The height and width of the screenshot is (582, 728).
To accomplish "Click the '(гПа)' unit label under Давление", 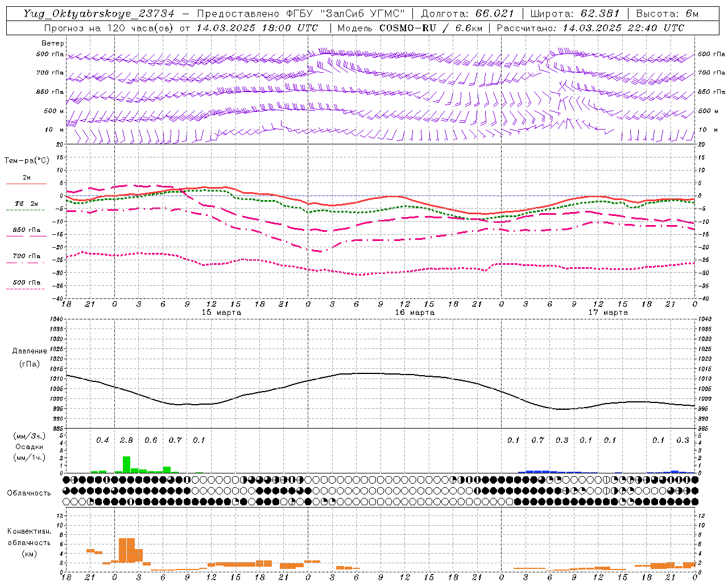I will 30,364.
